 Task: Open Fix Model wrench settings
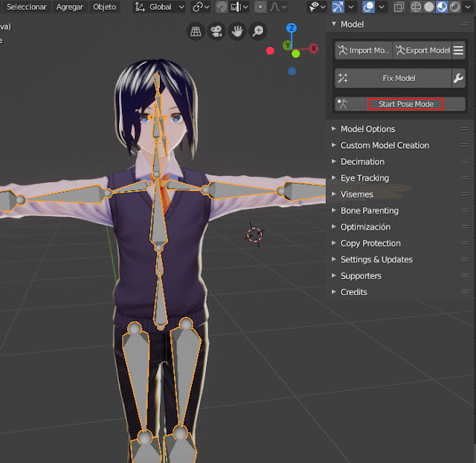[x=458, y=78]
